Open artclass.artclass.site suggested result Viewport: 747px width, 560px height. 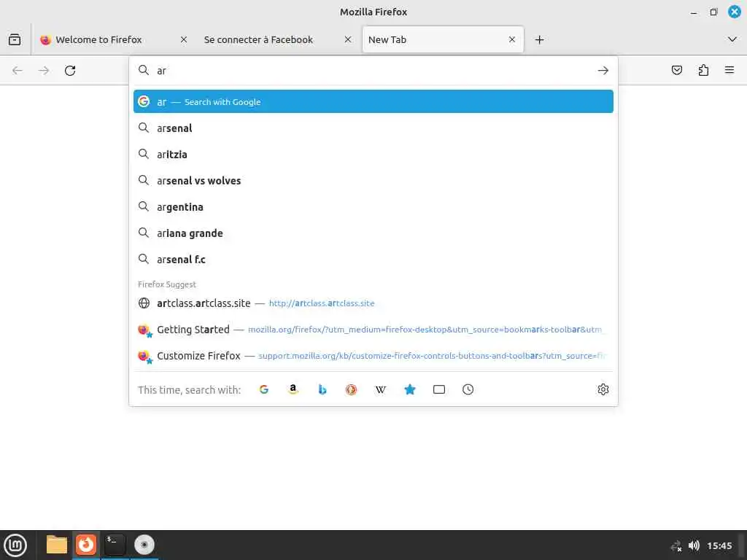373,303
